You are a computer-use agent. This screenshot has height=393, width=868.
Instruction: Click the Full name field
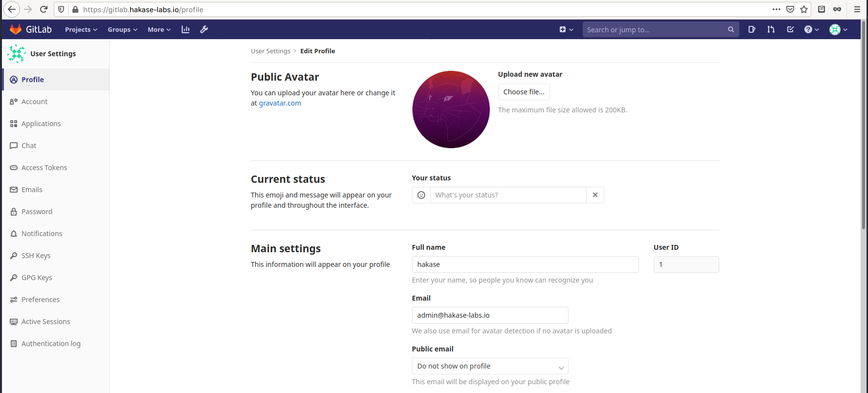[525, 264]
